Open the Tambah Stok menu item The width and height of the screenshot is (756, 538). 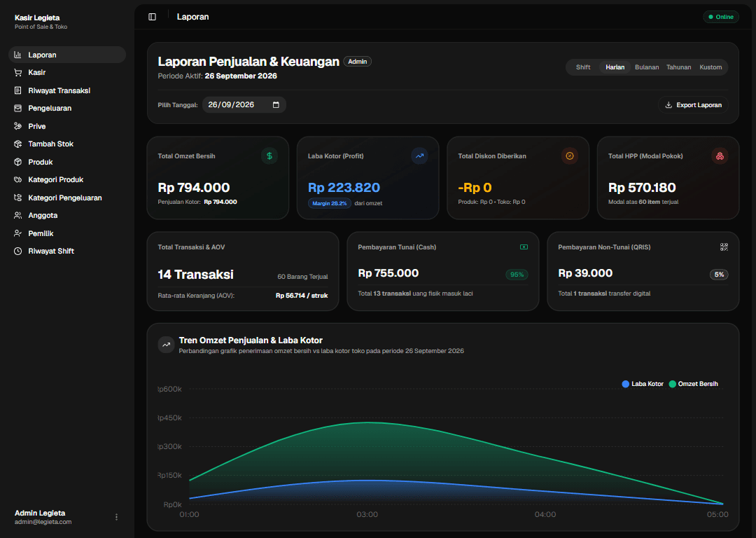click(x=67, y=144)
